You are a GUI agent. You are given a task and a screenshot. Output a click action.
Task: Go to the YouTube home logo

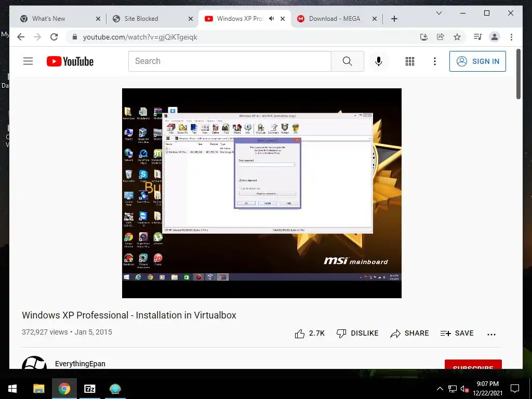pos(70,61)
